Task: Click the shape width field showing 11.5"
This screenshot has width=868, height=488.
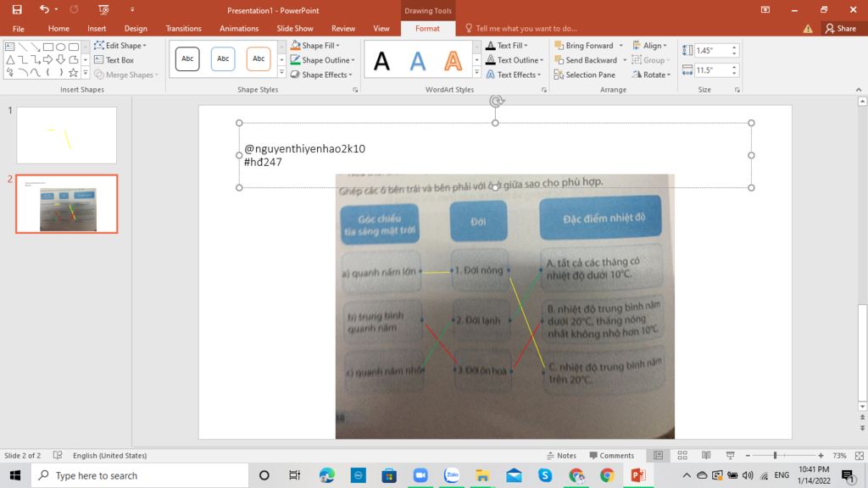Action: pyautogui.click(x=712, y=70)
